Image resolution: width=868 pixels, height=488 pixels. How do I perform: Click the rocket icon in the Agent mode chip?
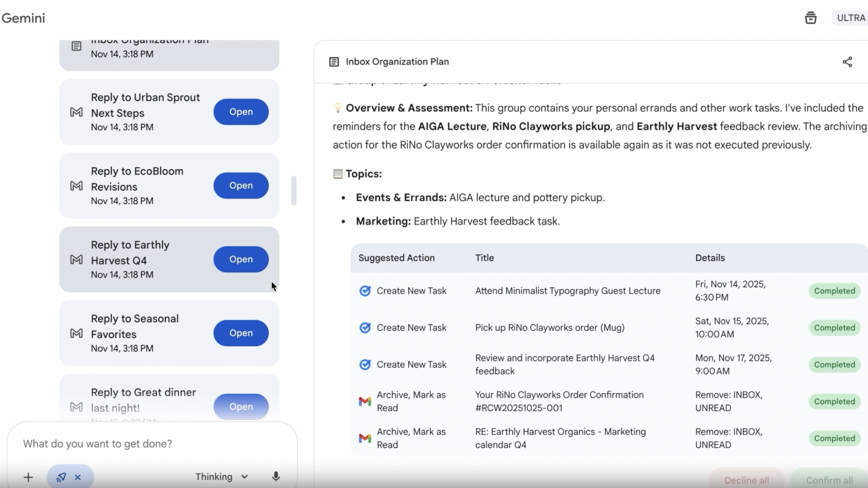click(61, 477)
